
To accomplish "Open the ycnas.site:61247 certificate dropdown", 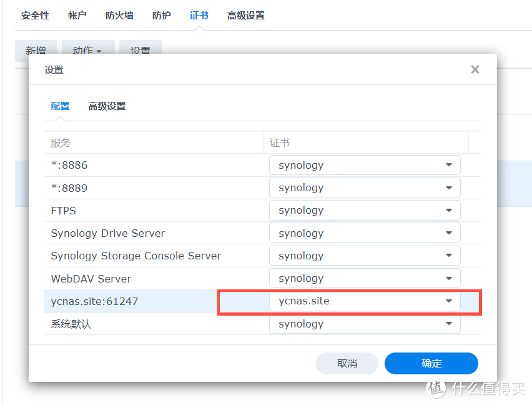I will pos(365,301).
